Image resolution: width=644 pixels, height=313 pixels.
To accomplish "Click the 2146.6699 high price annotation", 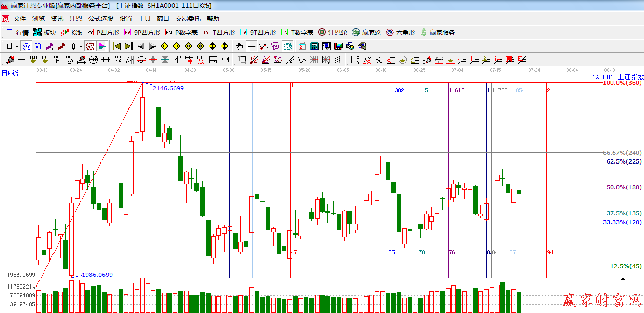I will pos(168,89).
